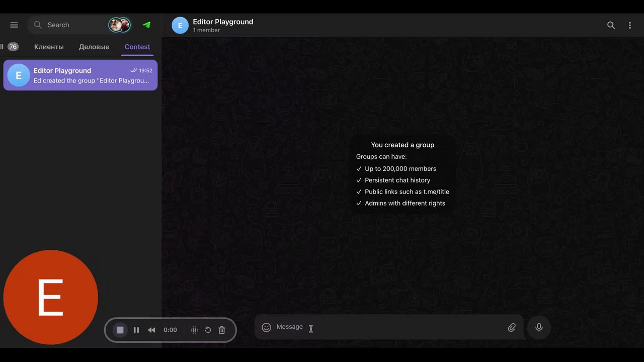Click 'Public links such as t.me/title' line
The height and width of the screenshot is (362, 644).
[407, 192]
